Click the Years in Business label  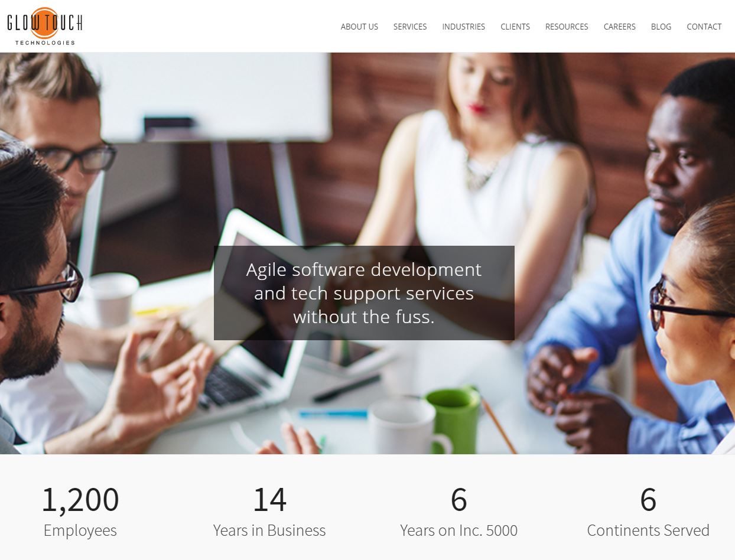(x=269, y=530)
